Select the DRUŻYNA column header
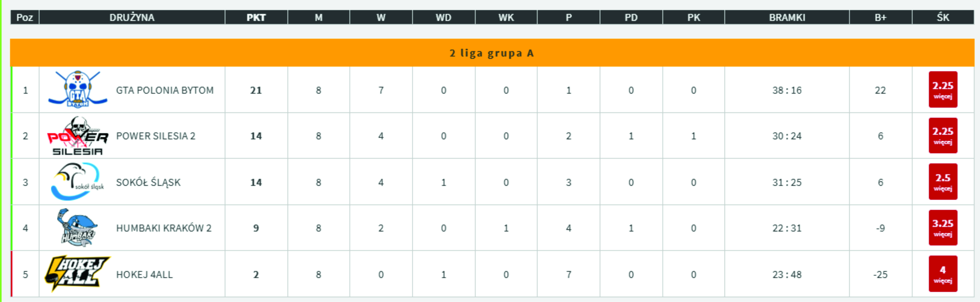This screenshot has width=980, height=302. [x=132, y=17]
